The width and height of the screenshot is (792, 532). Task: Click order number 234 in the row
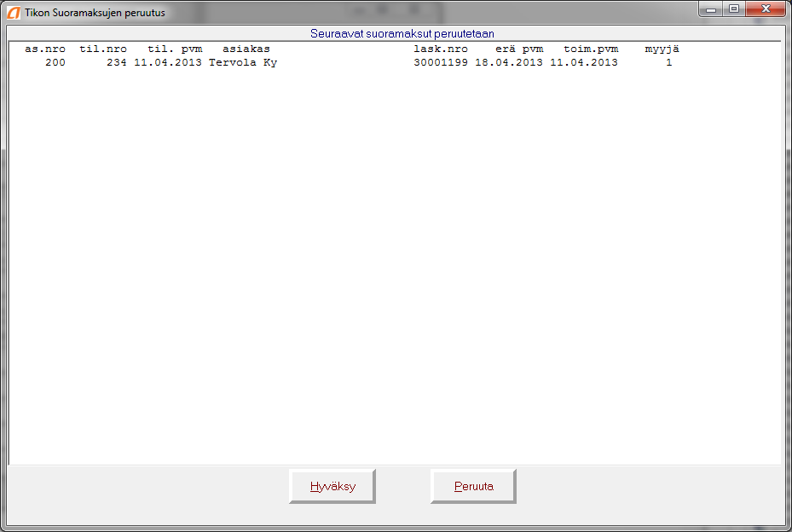pos(116,62)
